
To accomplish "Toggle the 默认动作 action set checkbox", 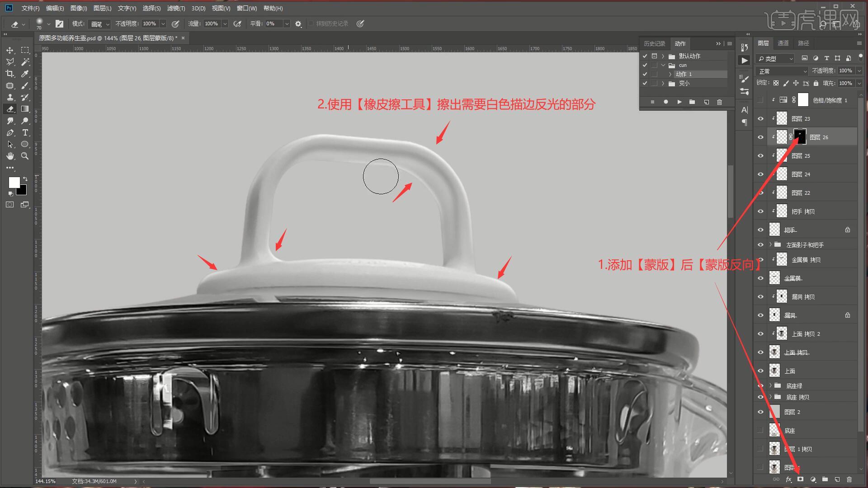I will tap(645, 56).
